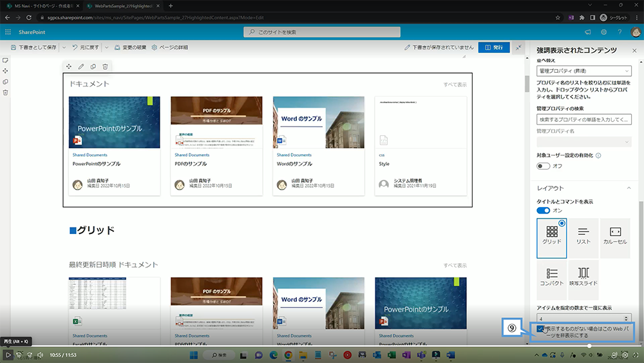This screenshot has height=363, width=644.
Task: Click 下書きとして保存 save as draft
Action: [33, 47]
